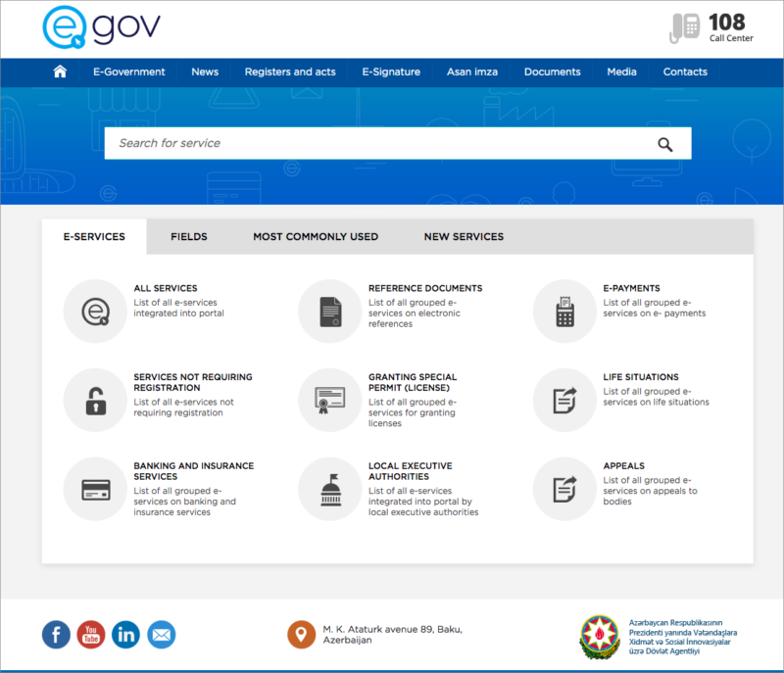Select the Most Commonly Used tab
The height and width of the screenshot is (673, 784).
pyautogui.click(x=315, y=237)
